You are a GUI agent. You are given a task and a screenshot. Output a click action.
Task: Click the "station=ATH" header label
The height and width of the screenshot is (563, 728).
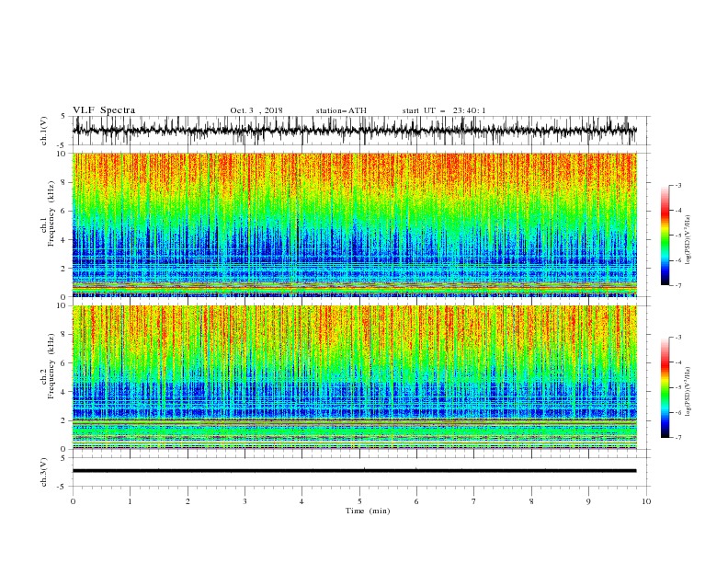(341, 110)
